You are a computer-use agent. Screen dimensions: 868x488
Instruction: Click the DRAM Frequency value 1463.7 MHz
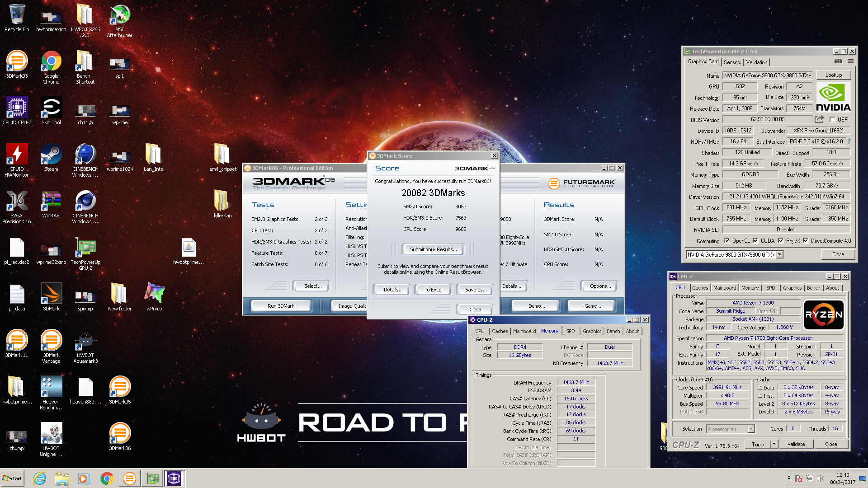tap(576, 382)
